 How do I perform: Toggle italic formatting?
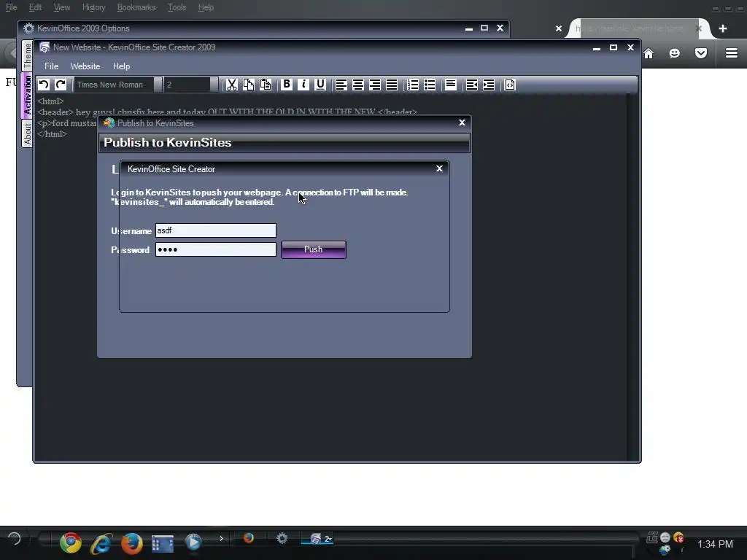click(x=303, y=85)
